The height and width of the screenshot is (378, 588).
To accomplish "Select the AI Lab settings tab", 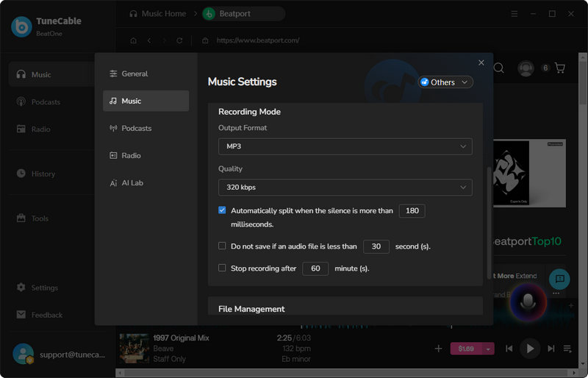I will [146, 183].
